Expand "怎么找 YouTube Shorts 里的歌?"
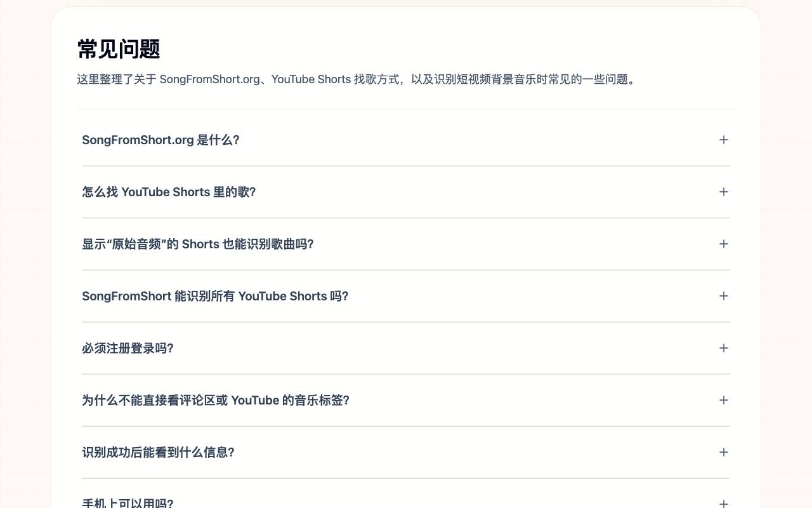The width and height of the screenshot is (812, 508). point(406,192)
